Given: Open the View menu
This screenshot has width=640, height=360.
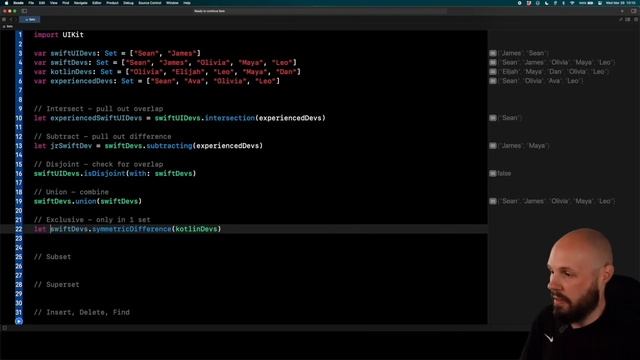Looking at the screenshot, I should (53, 3).
